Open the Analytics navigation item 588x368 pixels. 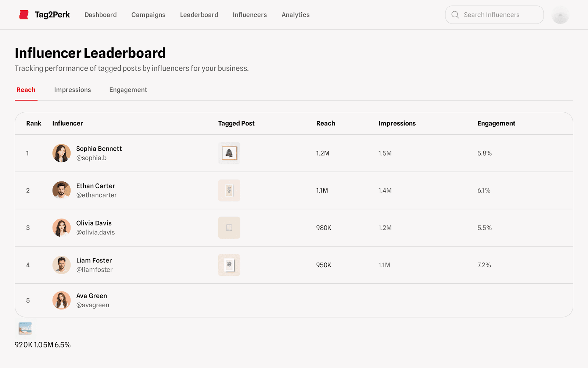[295, 15]
